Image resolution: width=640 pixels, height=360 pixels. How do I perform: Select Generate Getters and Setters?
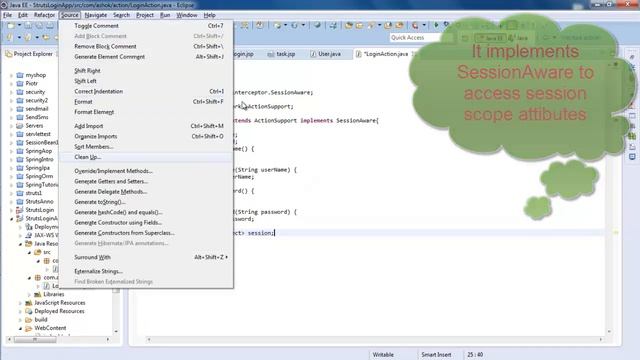click(x=146, y=181)
